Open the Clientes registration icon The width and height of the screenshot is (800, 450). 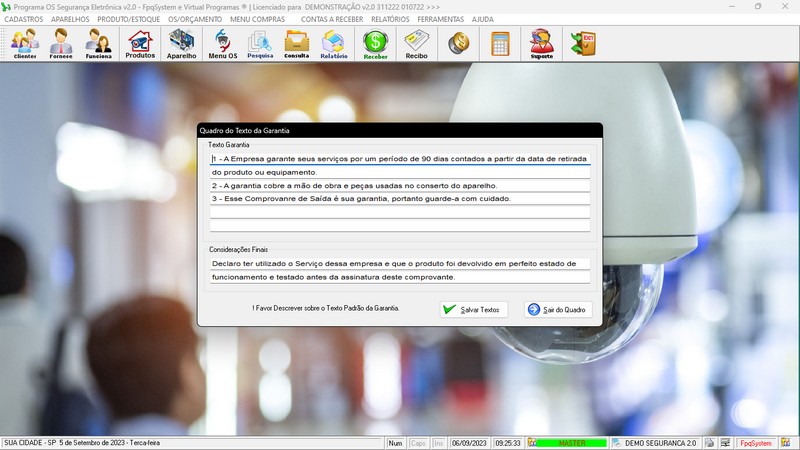click(x=25, y=44)
